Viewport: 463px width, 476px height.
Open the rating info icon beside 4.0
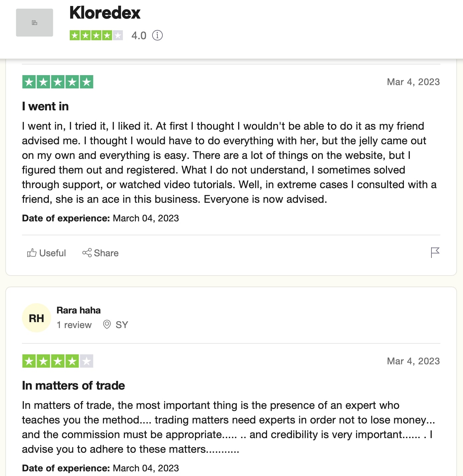157,35
